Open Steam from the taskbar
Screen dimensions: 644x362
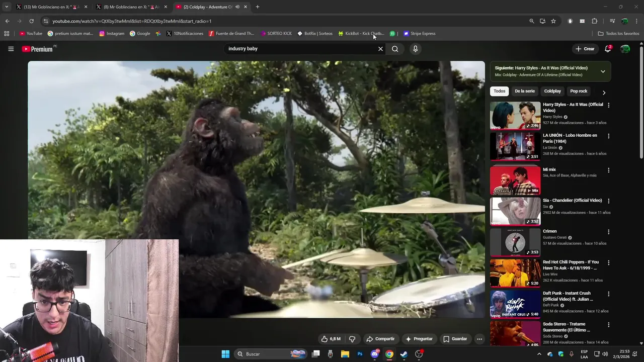[404, 354]
